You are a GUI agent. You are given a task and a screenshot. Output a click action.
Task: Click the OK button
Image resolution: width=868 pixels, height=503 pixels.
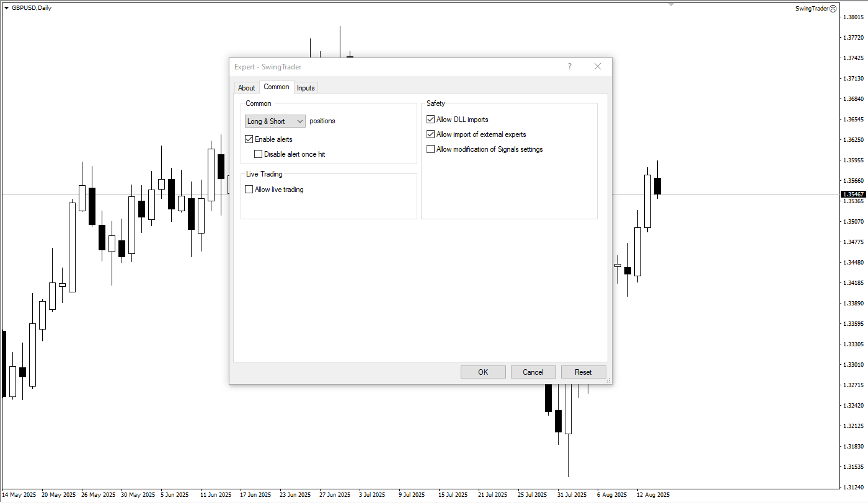click(x=483, y=372)
